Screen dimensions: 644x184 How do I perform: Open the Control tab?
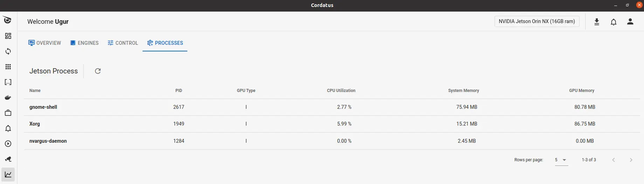pyautogui.click(x=123, y=43)
